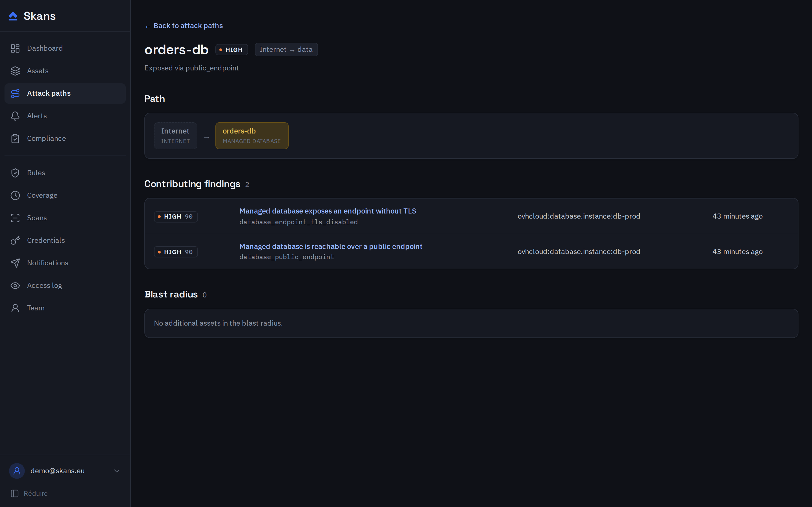Viewport: 812px width, 507px height.
Task: Click the Access log eye icon
Action: tap(15, 285)
